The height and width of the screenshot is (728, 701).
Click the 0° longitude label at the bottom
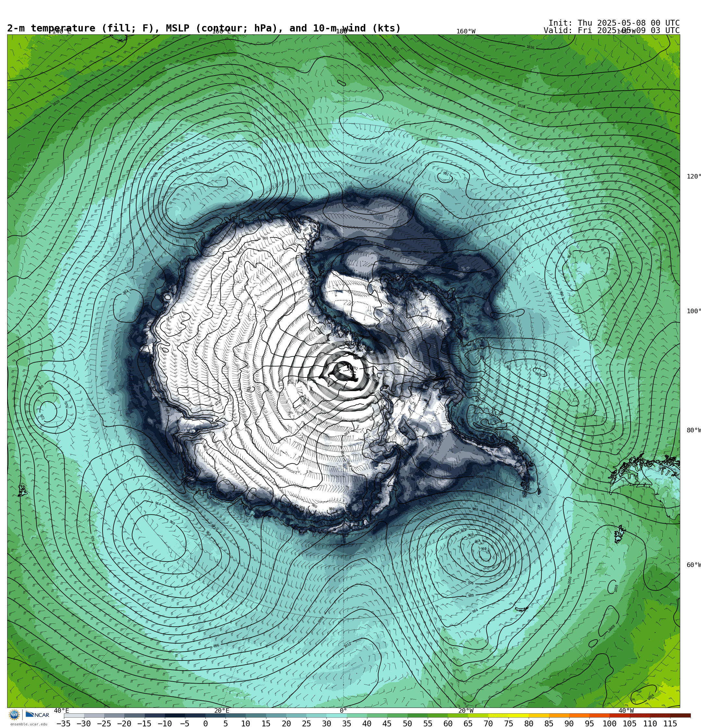[x=343, y=710]
